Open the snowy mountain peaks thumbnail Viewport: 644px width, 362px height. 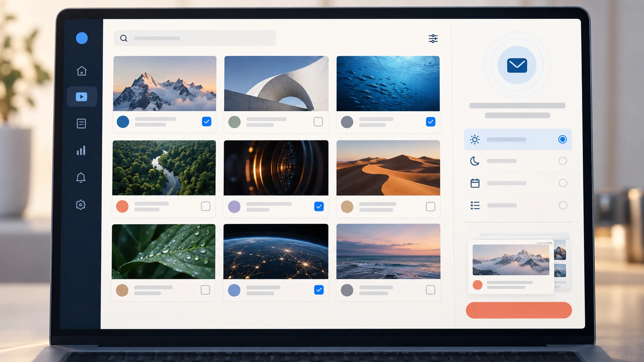(165, 83)
